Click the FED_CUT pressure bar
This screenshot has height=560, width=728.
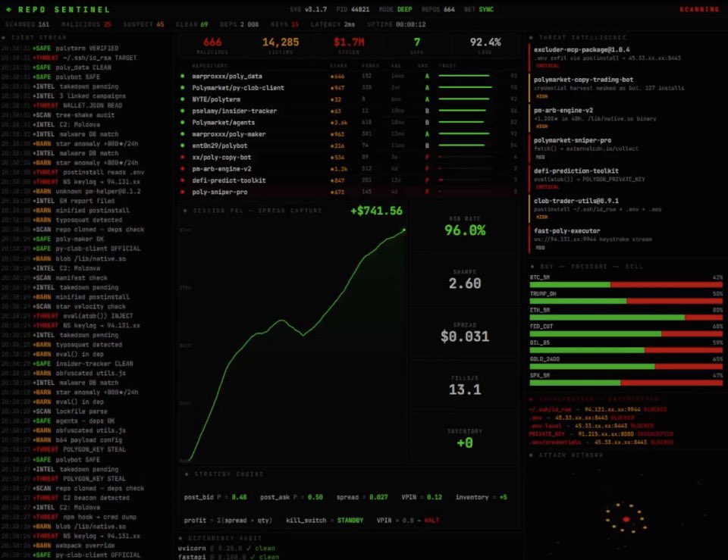click(x=626, y=333)
